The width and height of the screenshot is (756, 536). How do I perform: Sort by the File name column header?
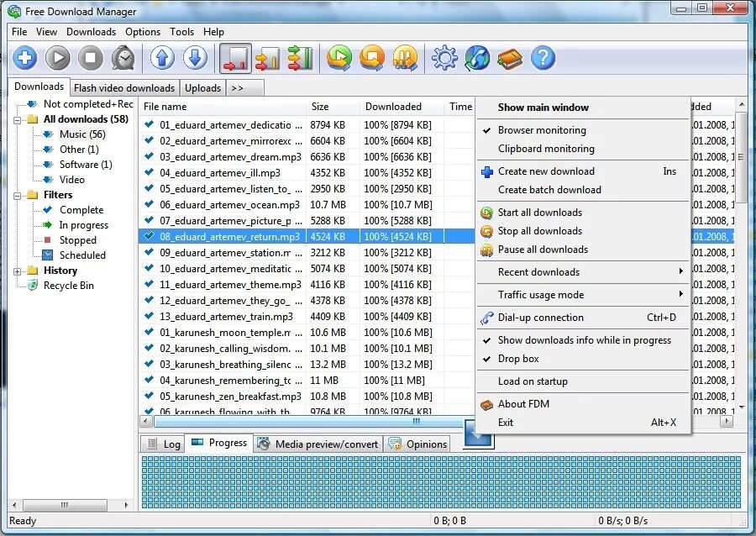coord(223,107)
